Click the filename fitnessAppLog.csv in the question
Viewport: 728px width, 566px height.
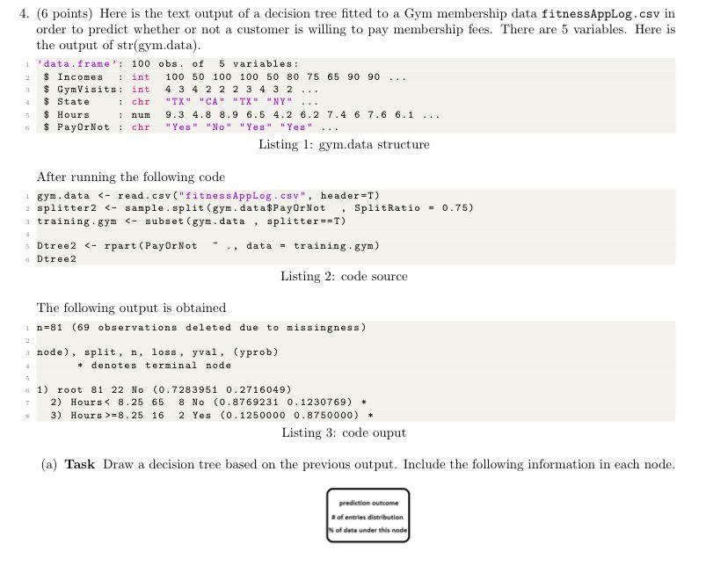[601, 14]
